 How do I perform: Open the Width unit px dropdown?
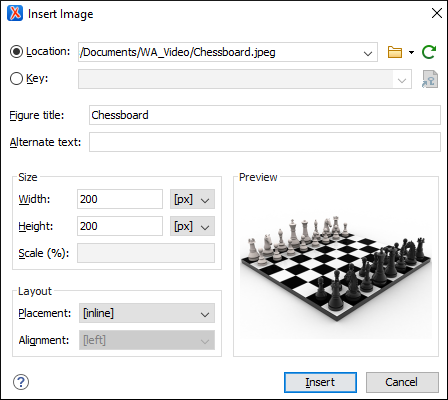click(x=192, y=199)
